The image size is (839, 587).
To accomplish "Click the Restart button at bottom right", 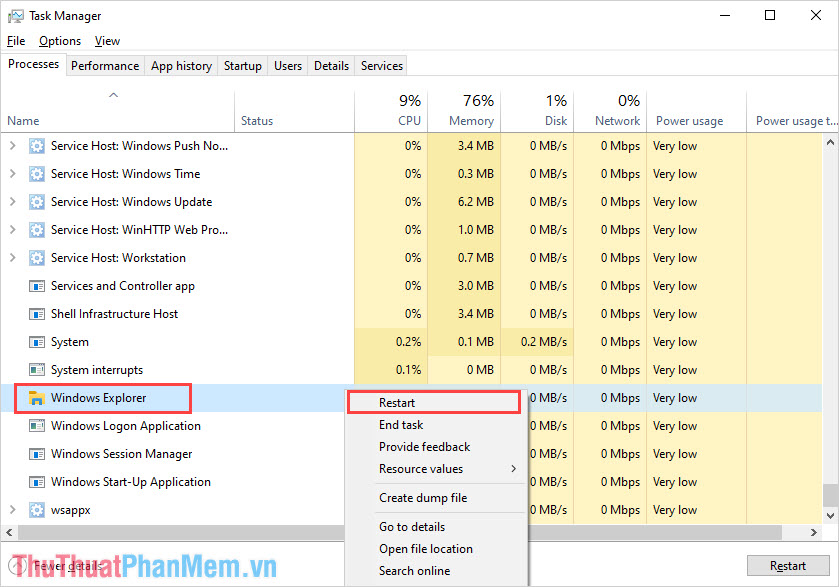I will point(788,565).
